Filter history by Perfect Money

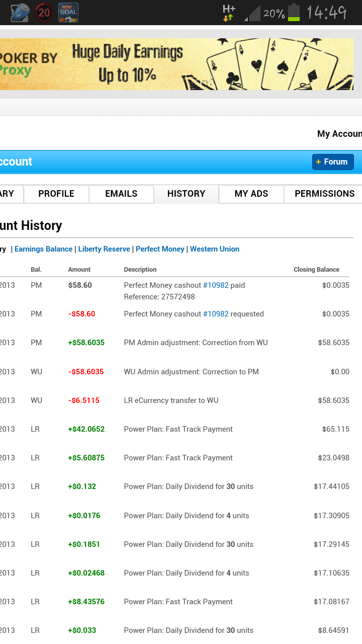[160, 249]
